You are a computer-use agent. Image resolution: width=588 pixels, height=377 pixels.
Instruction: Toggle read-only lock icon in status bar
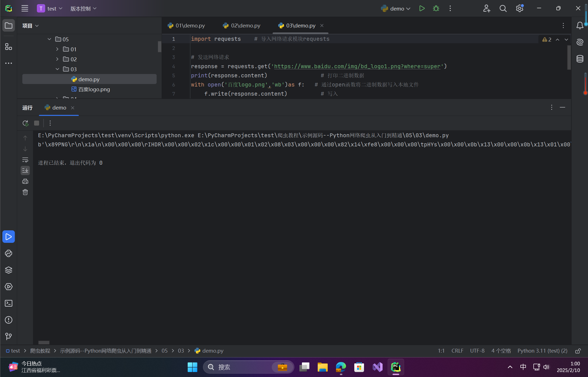coord(578,351)
